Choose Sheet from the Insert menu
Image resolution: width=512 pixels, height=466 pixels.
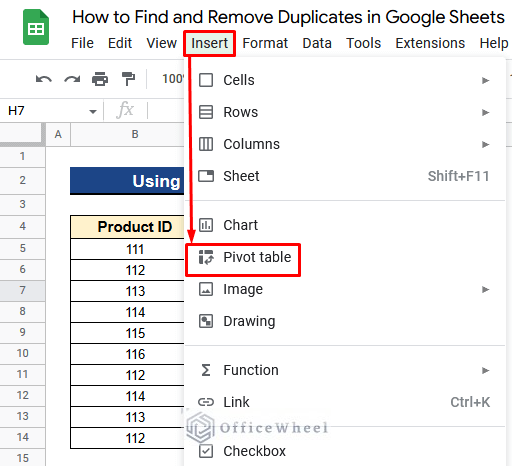pos(345,176)
